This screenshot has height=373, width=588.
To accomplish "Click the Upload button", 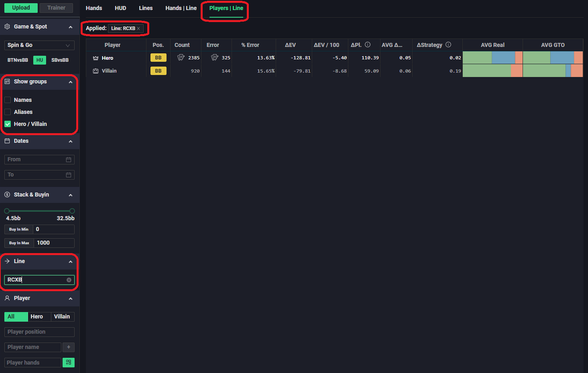I will [21, 8].
